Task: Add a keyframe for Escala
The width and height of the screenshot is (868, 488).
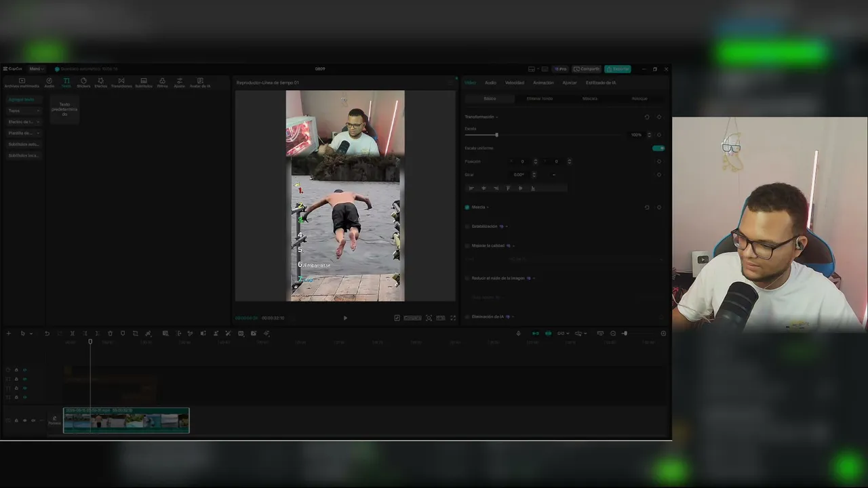Action: click(x=659, y=135)
